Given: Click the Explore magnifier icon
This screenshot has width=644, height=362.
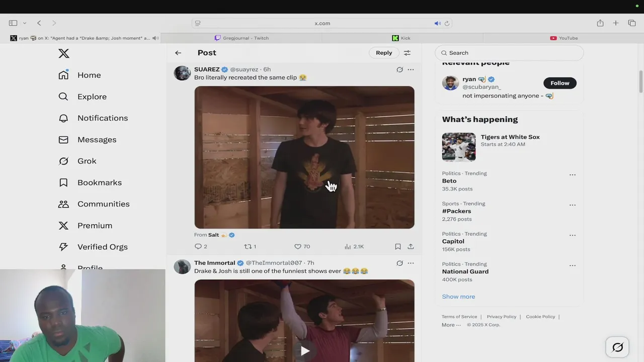Looking at the screenshot, I should pyautogui.click(x=63, y=97).
